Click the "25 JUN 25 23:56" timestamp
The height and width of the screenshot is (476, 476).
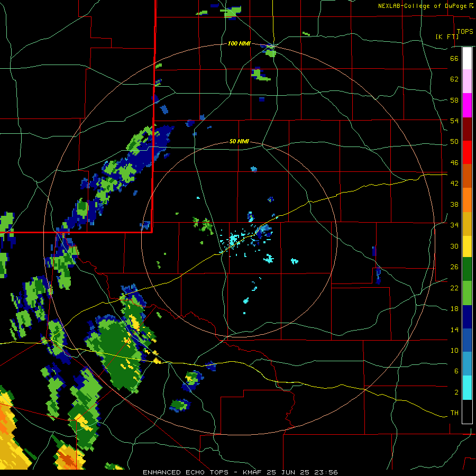302,472
